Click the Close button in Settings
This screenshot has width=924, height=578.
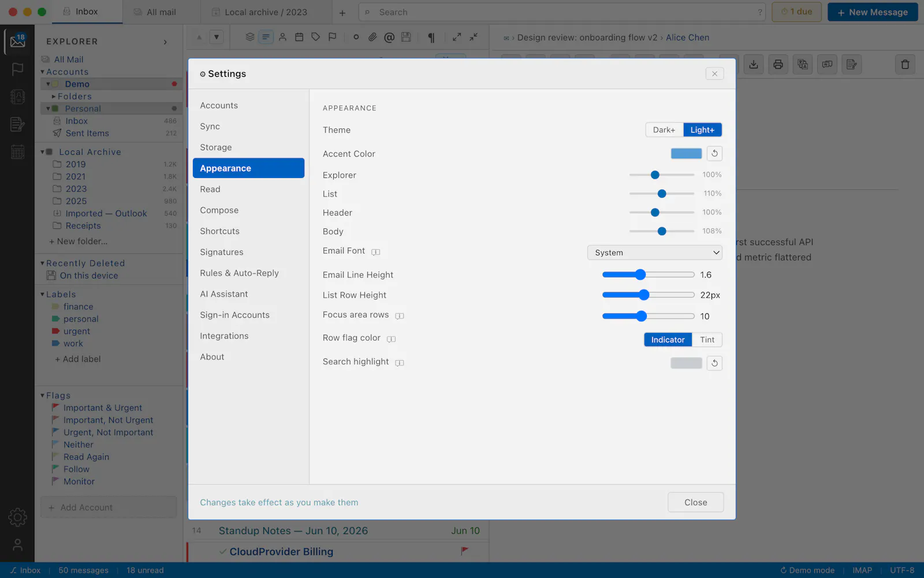point(695,502)
